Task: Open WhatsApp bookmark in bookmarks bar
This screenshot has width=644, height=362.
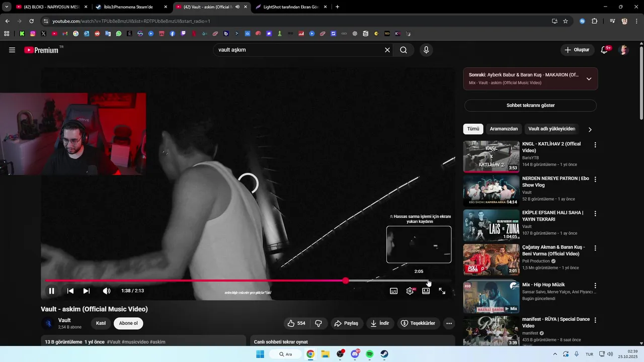Action: [119, 34]
